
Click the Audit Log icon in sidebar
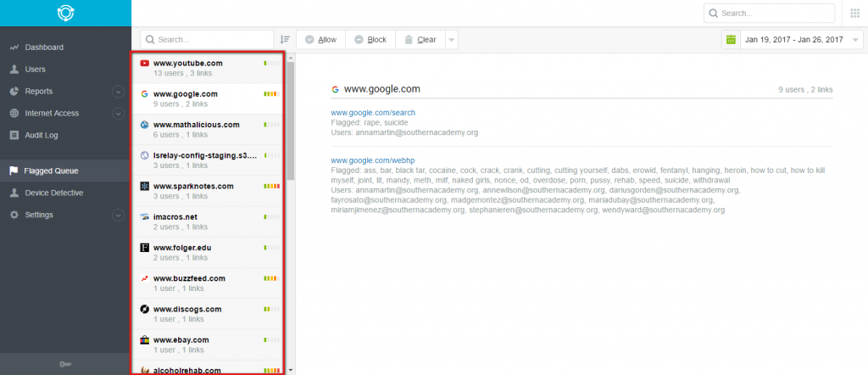tap(14, 135)
